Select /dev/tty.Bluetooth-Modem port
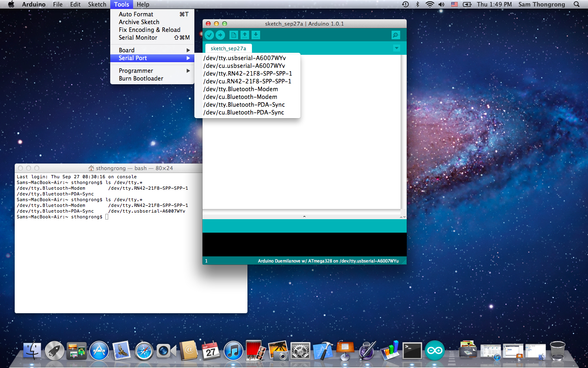 click(247, 89)
